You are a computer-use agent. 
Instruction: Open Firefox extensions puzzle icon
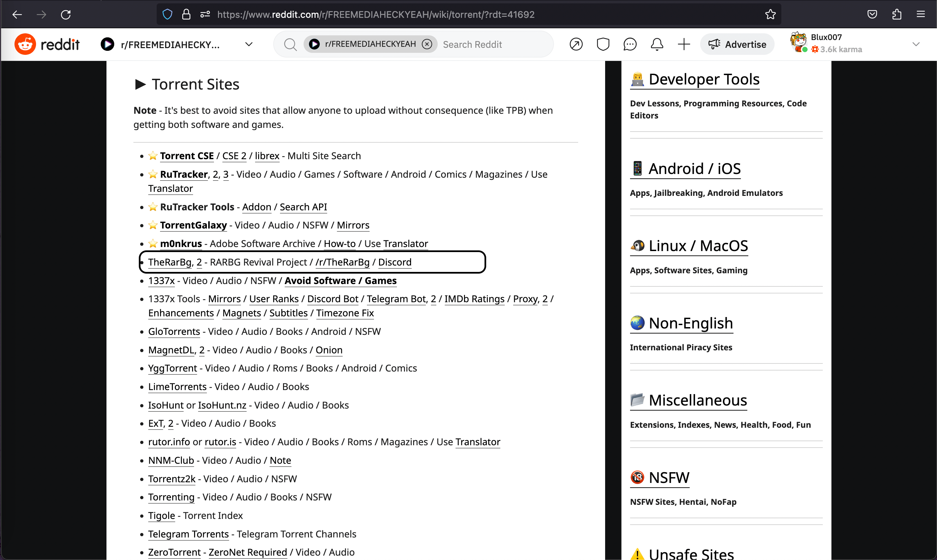point(897,14)
